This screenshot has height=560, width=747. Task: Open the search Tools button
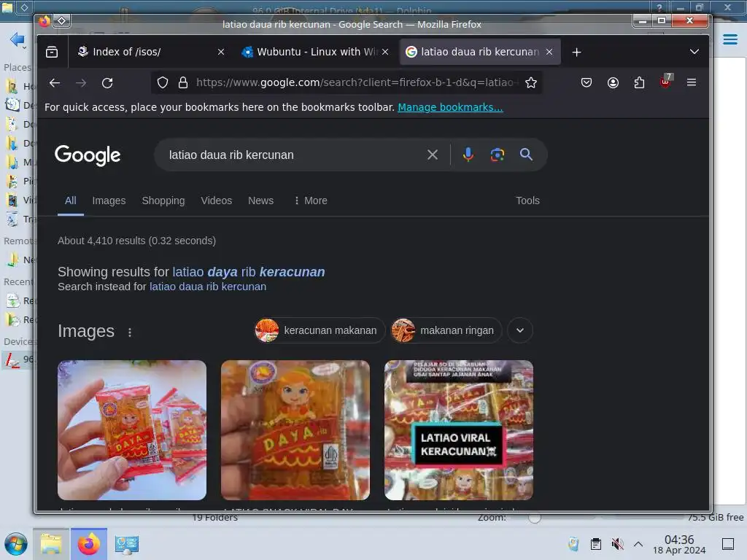point(527,201)
